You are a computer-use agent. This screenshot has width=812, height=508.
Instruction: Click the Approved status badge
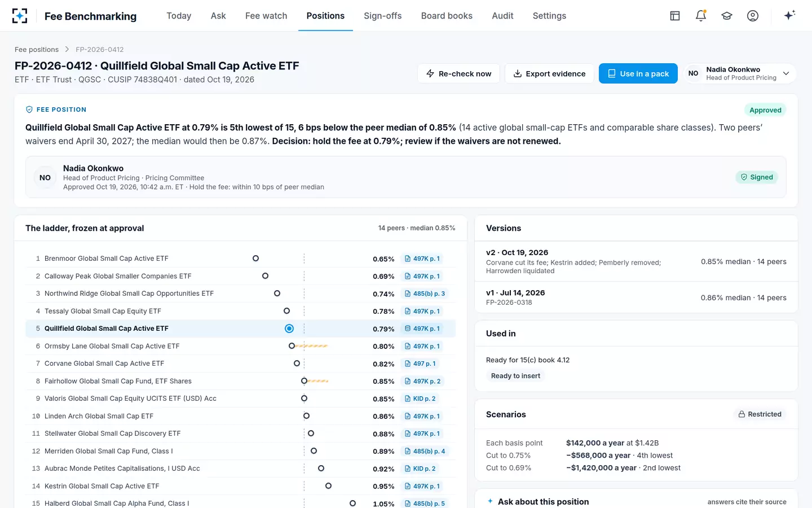tap(765, 110)
